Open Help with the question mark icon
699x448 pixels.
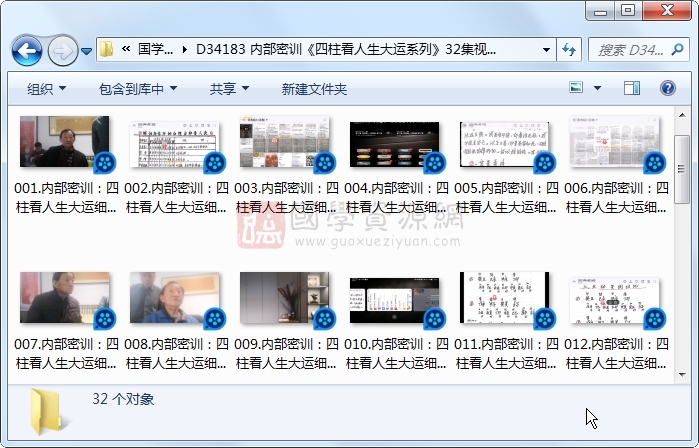pos(667,88)
